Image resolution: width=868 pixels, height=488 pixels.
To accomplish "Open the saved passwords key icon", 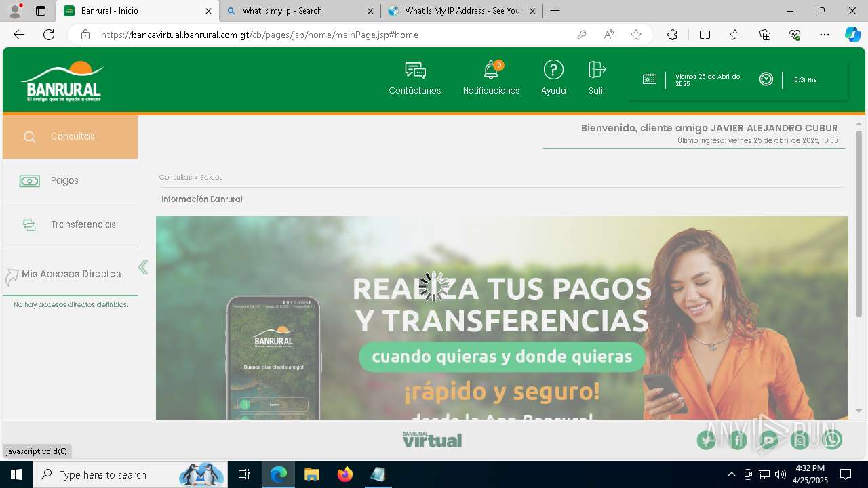I will pyautogui.click(x=581, y=35).
